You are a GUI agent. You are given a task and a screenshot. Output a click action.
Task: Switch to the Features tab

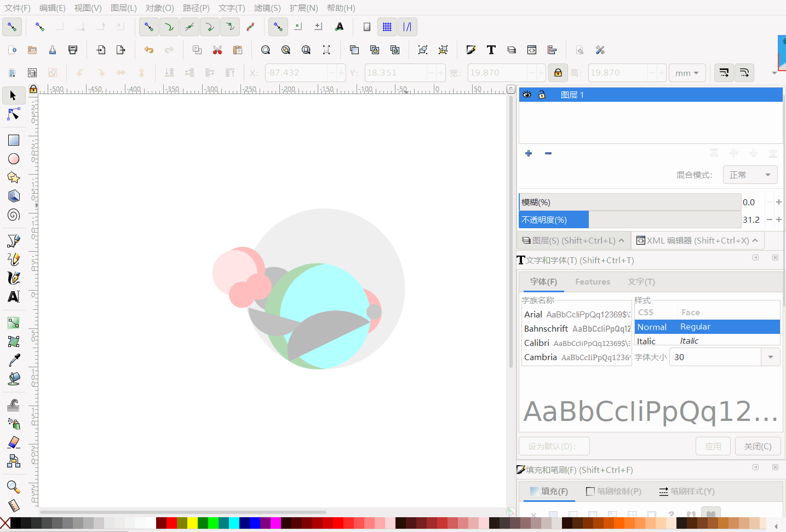593,282
